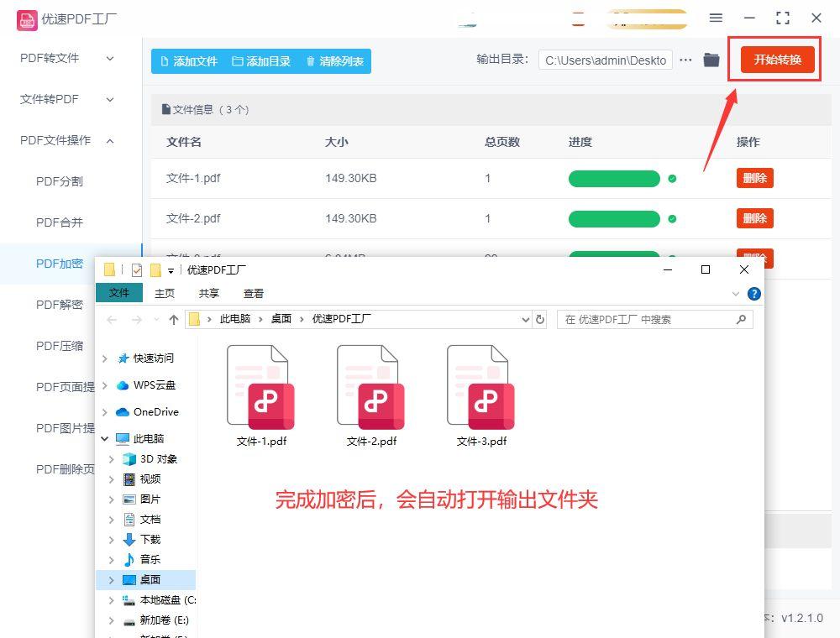Select PDF合并 in the sidebar
840x638 pixels.
click(x=60, y=222)
